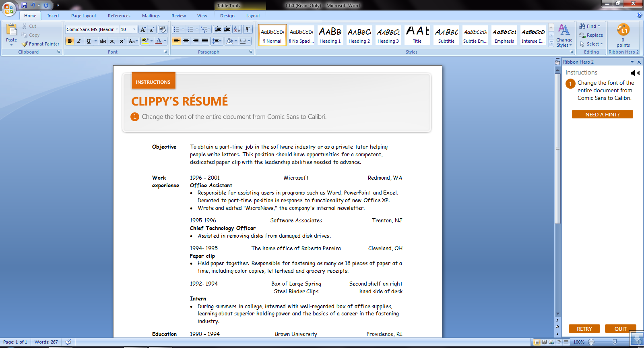Click the zoom slider in status bar
The height and width of the screenshot is (348, 644).
tap(614, 342)
